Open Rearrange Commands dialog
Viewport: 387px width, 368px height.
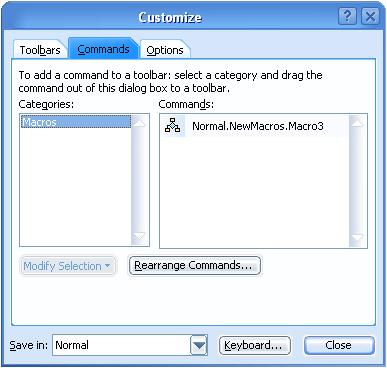(x=195, y=265)
